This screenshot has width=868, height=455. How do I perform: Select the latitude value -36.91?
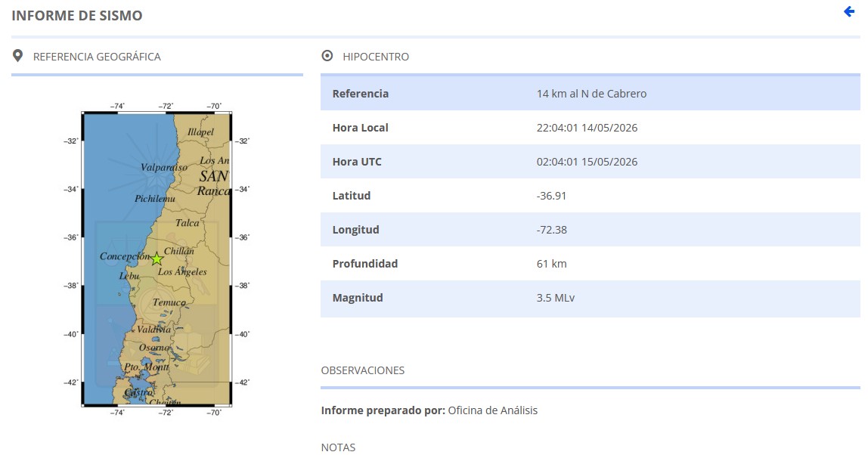[x=551, y=196]
